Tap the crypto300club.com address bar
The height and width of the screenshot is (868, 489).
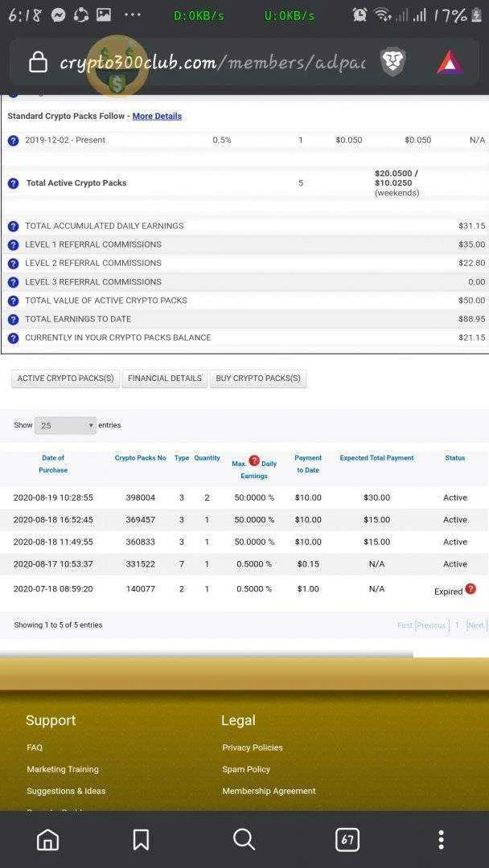(x=212, y=63)
